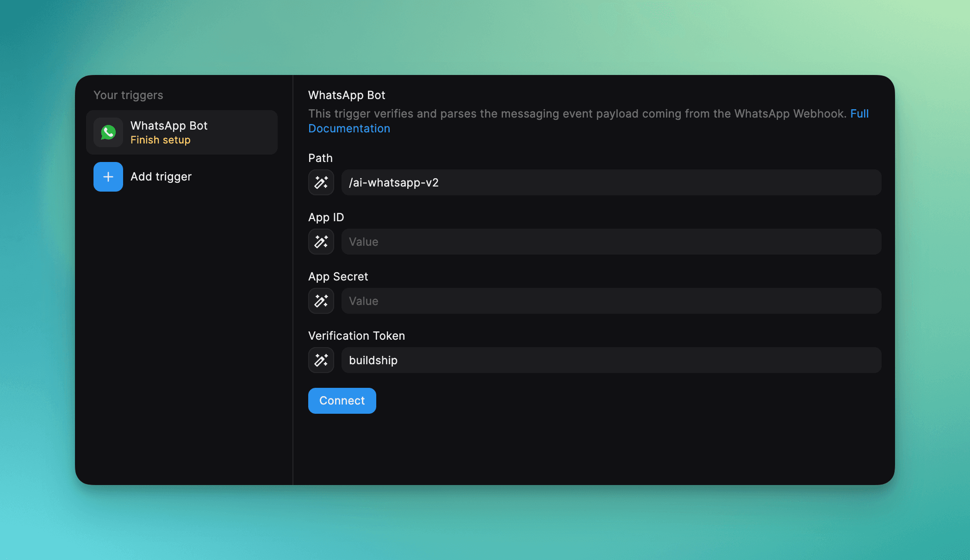970x560 pixels.
Task: Click the magic wand icon beside App Secret field
Action: 321,301
